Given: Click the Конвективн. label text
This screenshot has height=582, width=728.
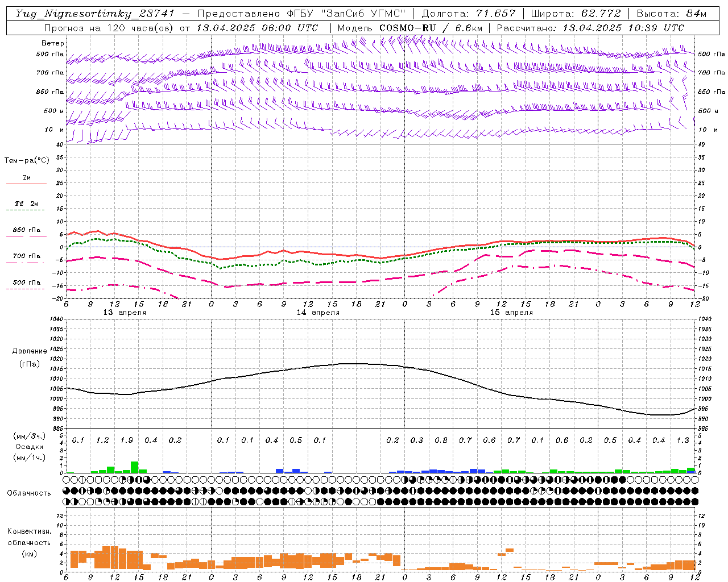Looking at the screenshot, I should point(30,531).
